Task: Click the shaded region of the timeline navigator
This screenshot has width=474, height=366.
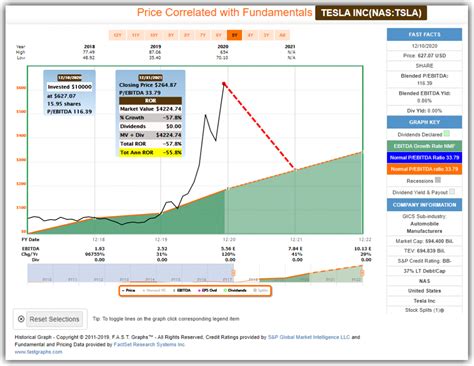Action: point(130,273)
